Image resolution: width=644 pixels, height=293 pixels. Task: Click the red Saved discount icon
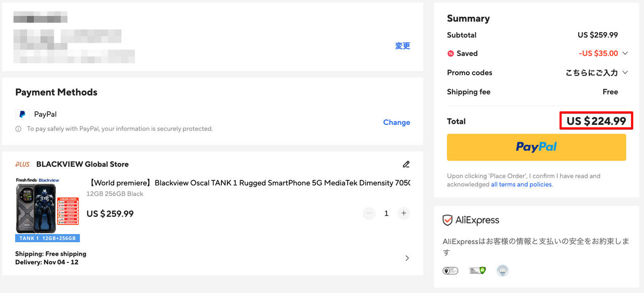pos(451,53)
